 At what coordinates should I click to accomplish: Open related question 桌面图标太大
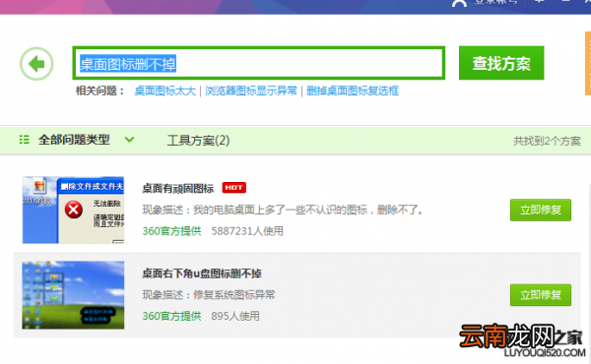[165, 91]
